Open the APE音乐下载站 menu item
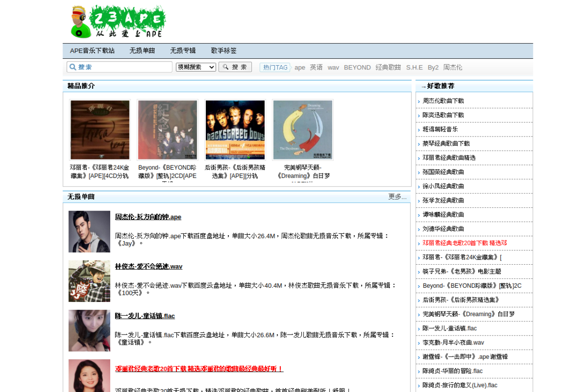The image size is (588, 392). pyautogui.click(x=92, y=51)
